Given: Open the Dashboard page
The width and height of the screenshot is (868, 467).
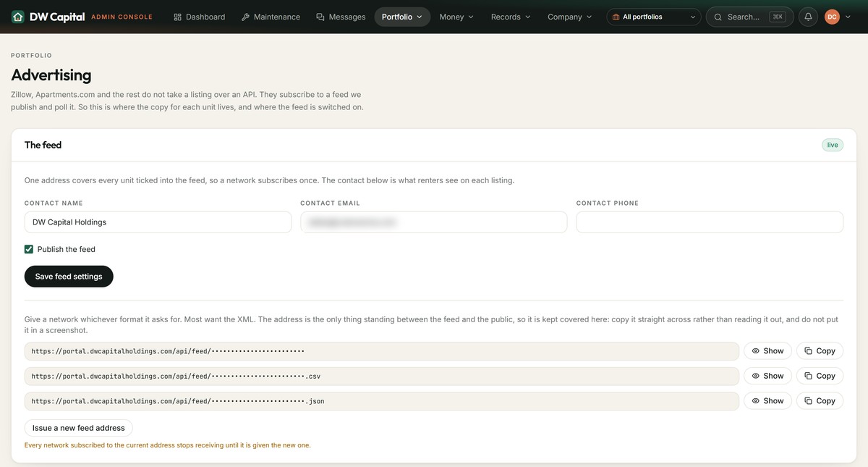Looking at the screenshot, I should coord(200,17).
